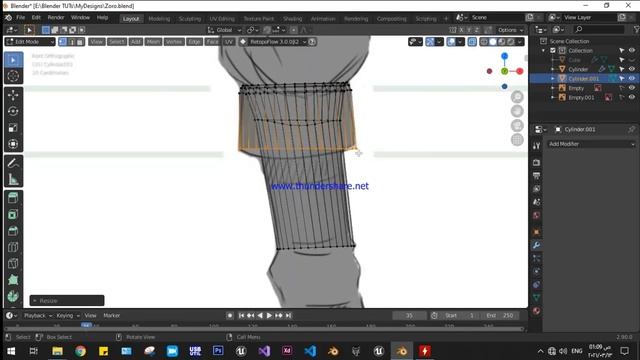The height and width of the screenshot is (360, 640).
Task: Click the outliner search field
Action: [x=598, y=29]
